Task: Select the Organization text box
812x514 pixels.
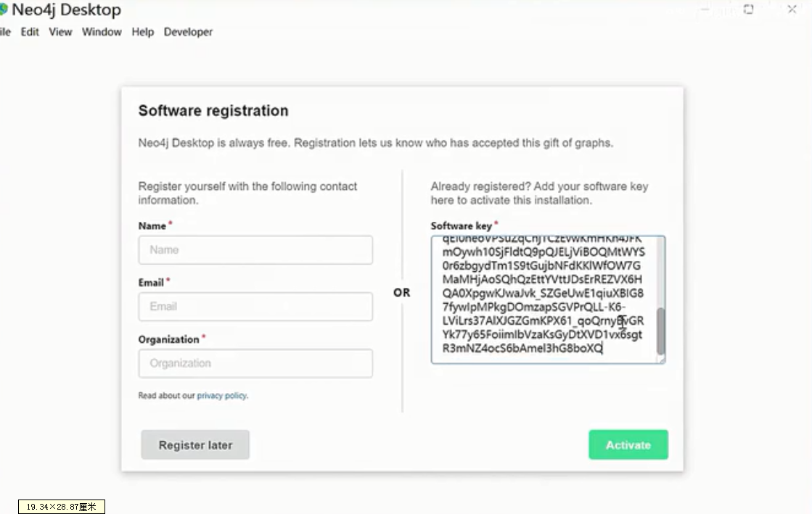Action: coord(255,363)
